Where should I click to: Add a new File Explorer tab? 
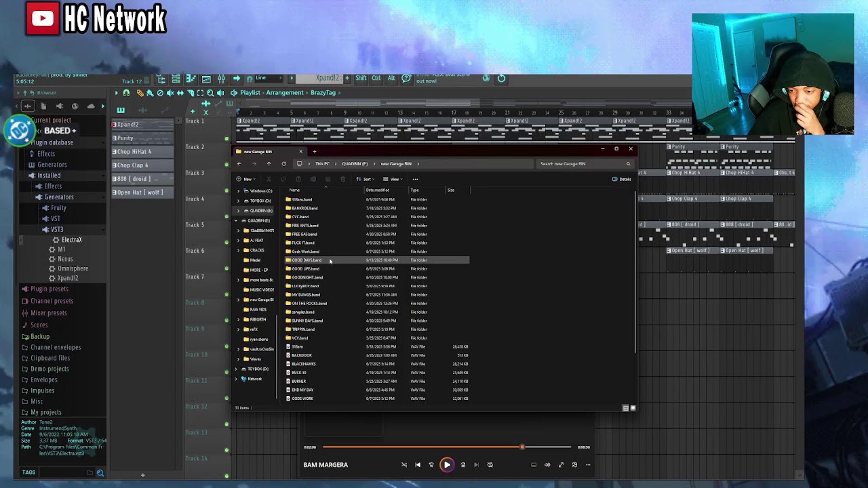[x=315, y=151]
